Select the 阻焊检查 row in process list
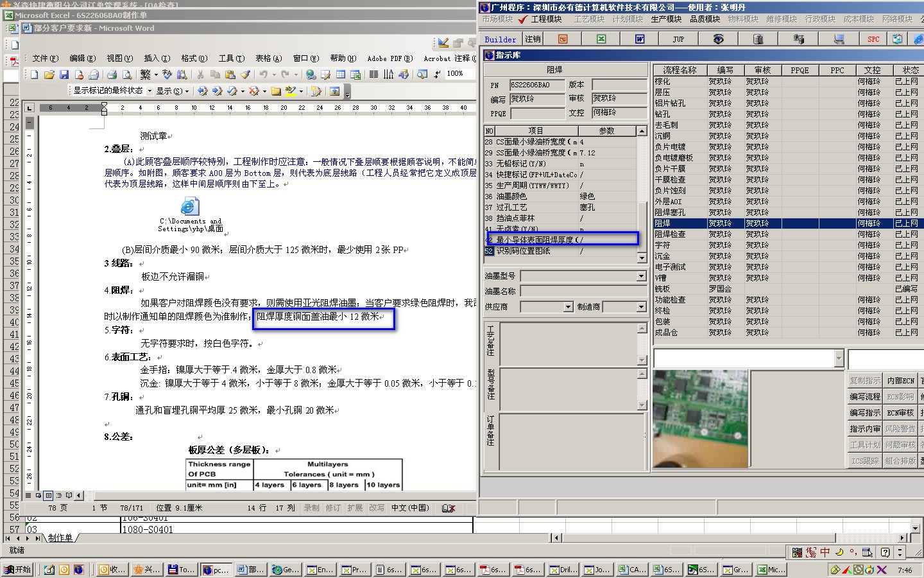This screenshot has width=924, height=578. [788, 234]
